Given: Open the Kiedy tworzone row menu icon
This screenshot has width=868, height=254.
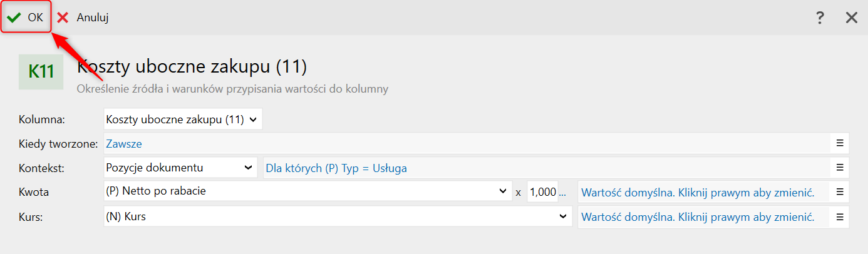Looking at the screenshot, I should tap(840, 143).
